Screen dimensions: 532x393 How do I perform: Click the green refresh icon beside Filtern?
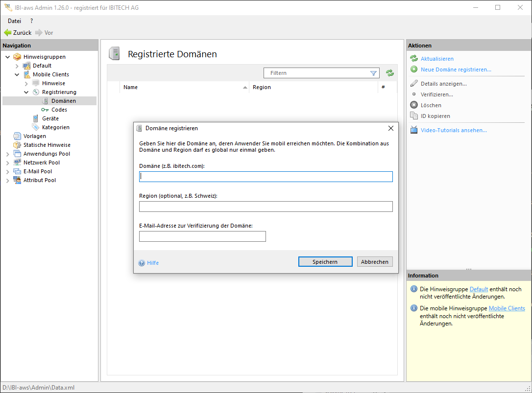coord(390,73)
